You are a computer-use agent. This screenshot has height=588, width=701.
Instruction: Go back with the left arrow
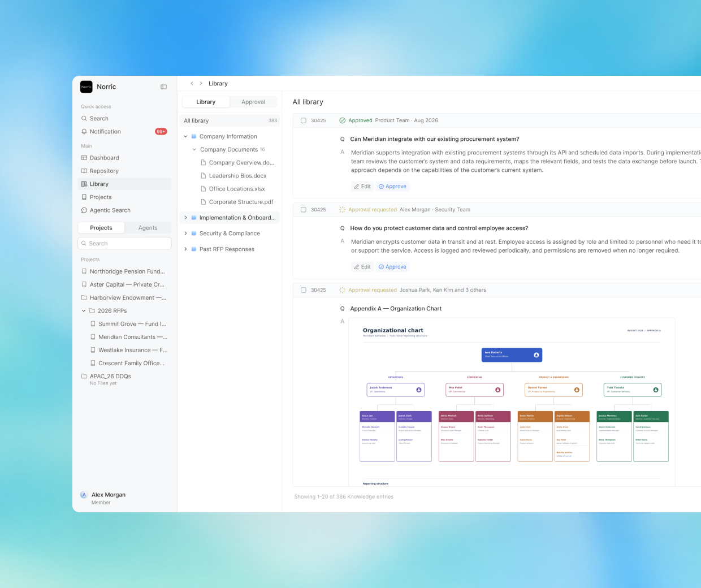coord(192,83)
